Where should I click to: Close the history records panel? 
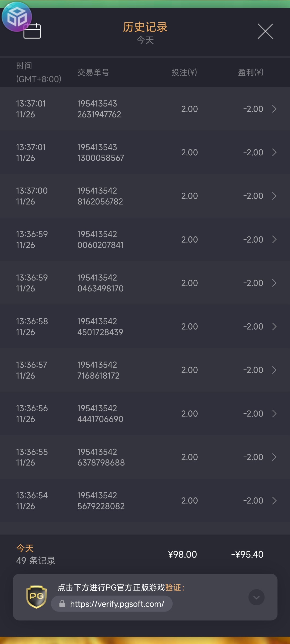[x=265, y=31]
